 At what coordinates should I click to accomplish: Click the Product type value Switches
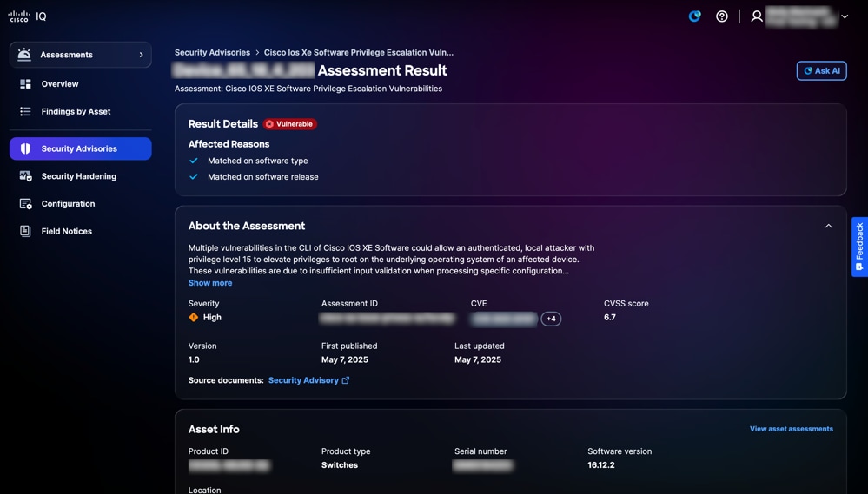340,465
